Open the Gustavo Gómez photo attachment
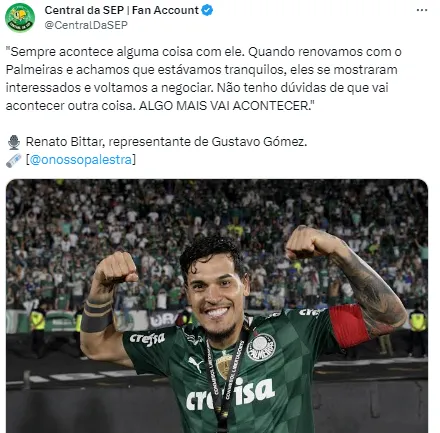Screen dimensions: 440x433 click(217, 306)
